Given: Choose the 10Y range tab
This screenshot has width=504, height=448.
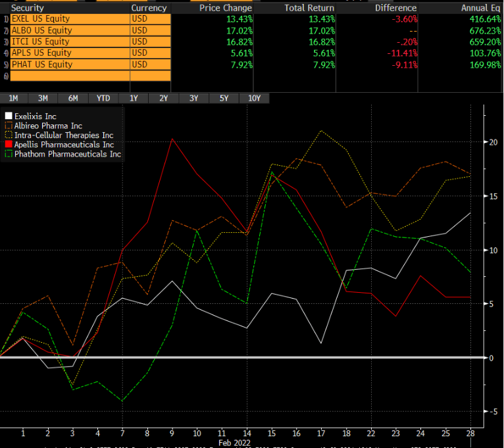Looking at the screenshot, I should tap(254, 98).
